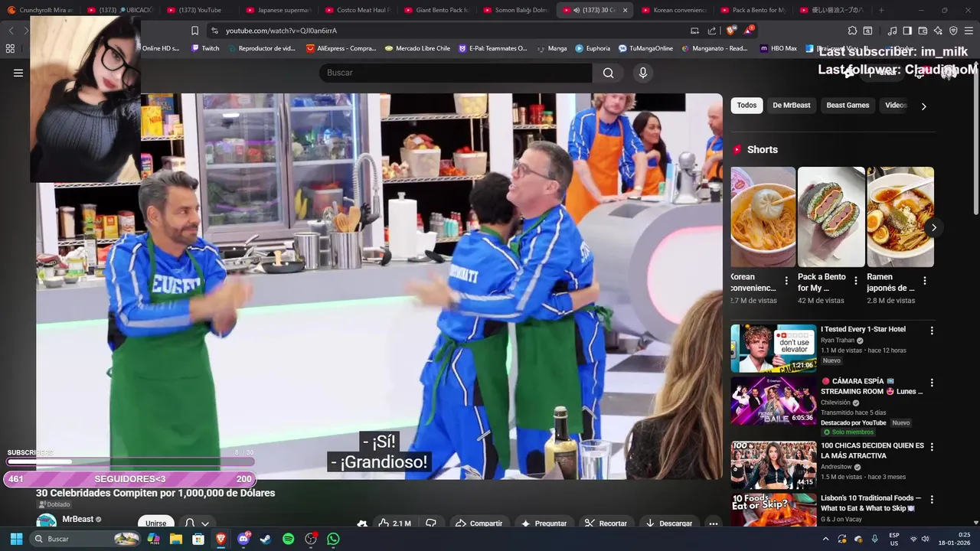Screen dimensions: 980x551
Task: Open options for Lisbon's 10 Traditional Foods video
Action: tap(932, 500)
